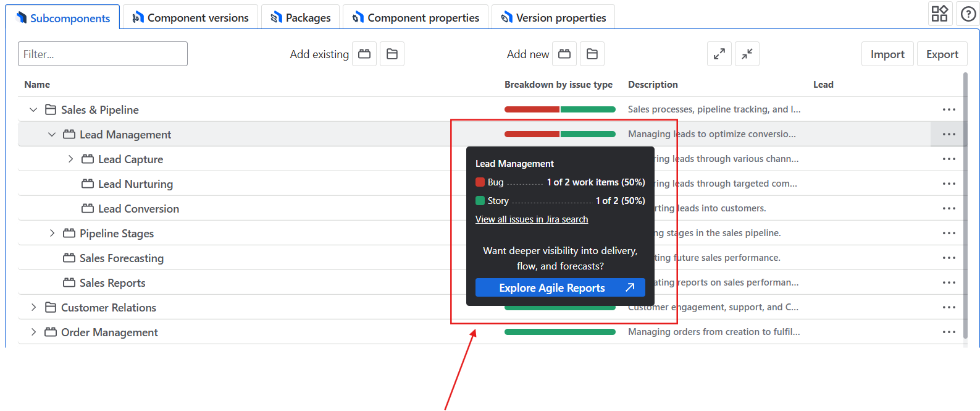This screenshot has height=411, width=980.
Task: Focus the Filter input field
Action: tap(103, 54)
